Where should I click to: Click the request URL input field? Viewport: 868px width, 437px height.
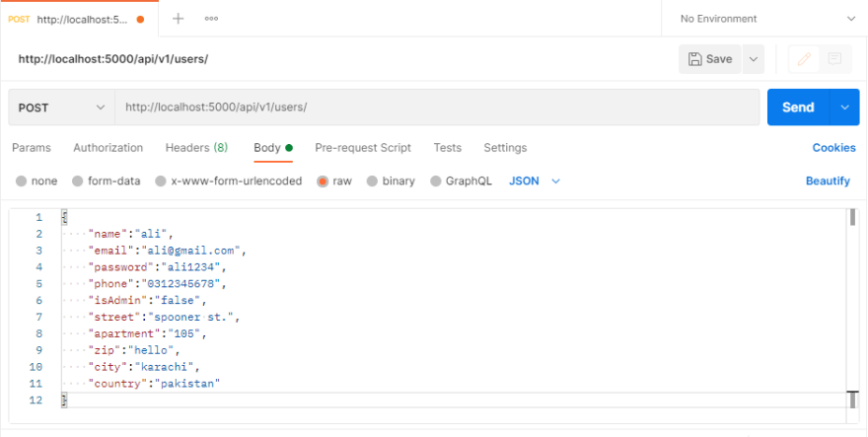click(437, 108)
